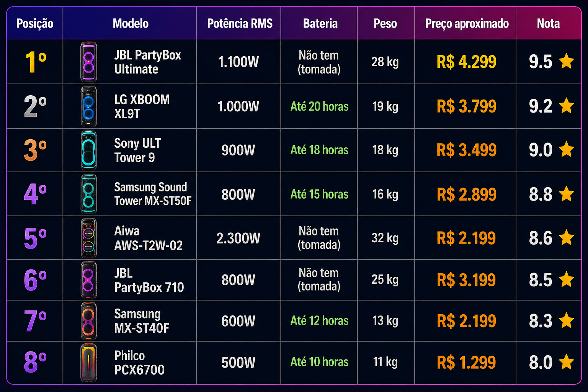
Task: Click the Nota column header
Action: pyautogui.click(x=548, y=23)
